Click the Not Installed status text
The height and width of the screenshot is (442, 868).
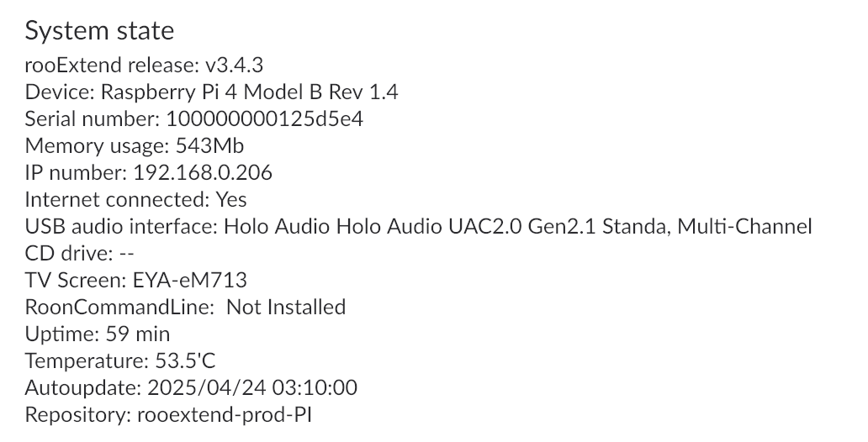point(286,307)
